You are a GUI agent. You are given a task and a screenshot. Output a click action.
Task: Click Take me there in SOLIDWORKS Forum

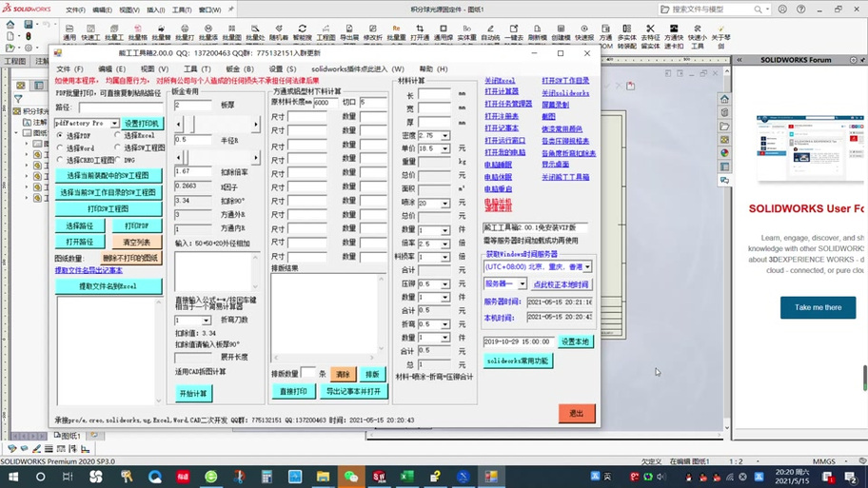click(818, 307)
